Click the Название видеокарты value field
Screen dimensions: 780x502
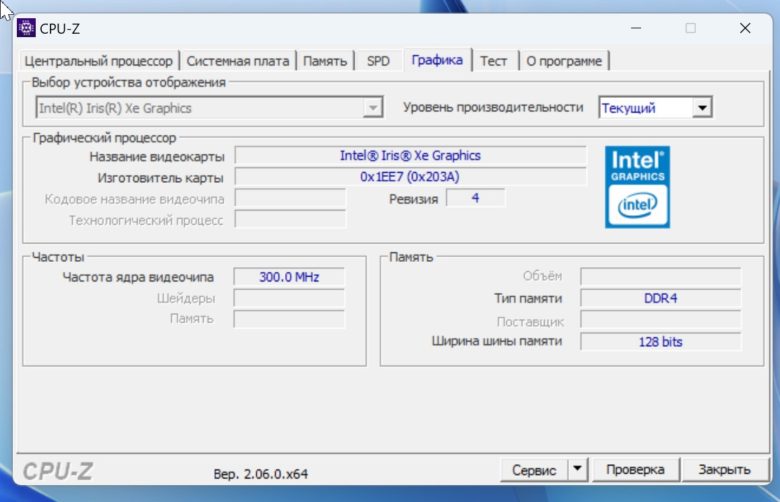tap(410, 156)
